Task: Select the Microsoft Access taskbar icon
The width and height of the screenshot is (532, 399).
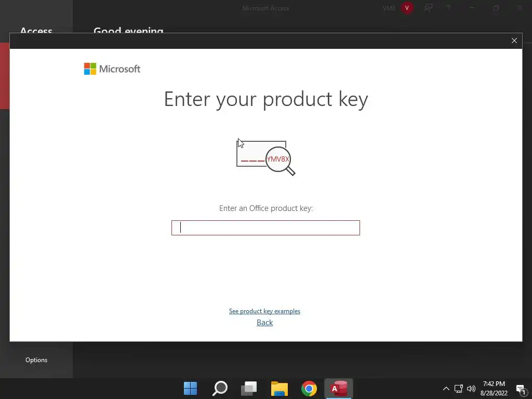Action: pos(339,389)
